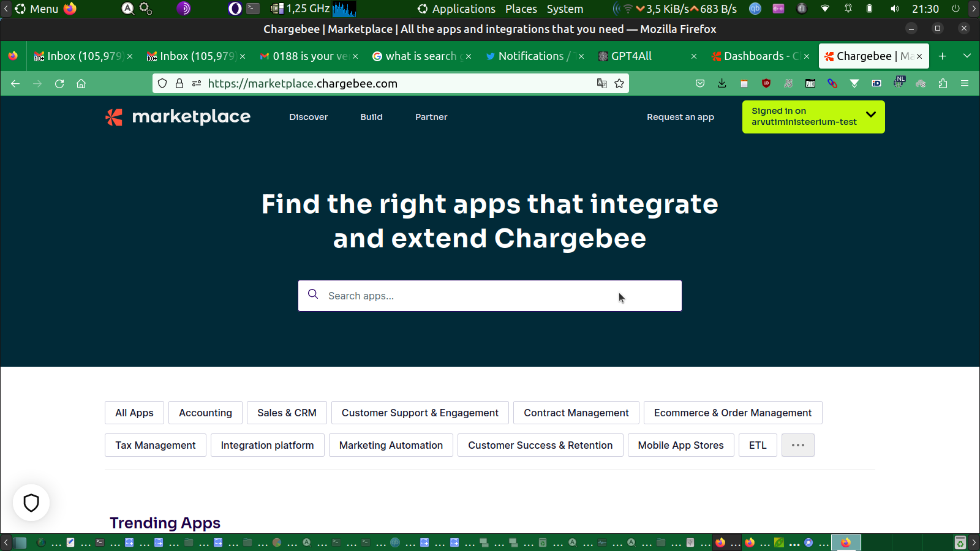Viewport: 980px width, 551px height.
Task: Bookmark this page with the star icon
Action: click(619, 84)
